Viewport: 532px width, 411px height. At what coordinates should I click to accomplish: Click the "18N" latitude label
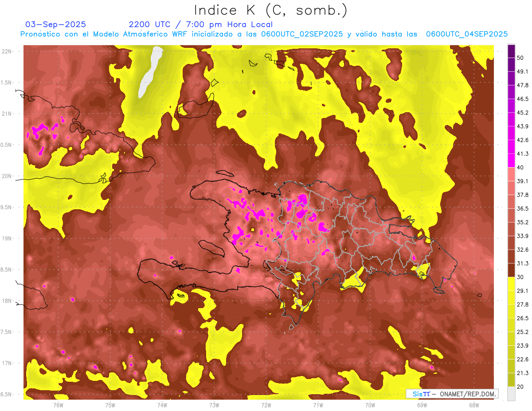[7, 301]
